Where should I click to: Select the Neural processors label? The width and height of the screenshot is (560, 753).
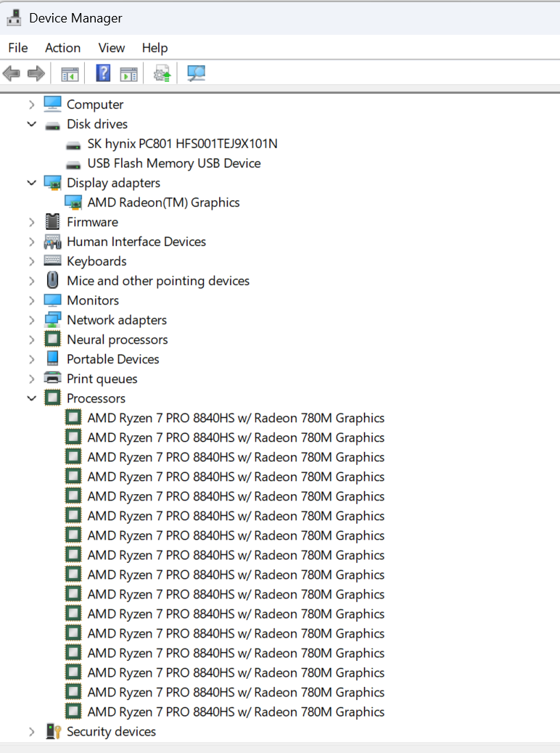tap(118, 340)
